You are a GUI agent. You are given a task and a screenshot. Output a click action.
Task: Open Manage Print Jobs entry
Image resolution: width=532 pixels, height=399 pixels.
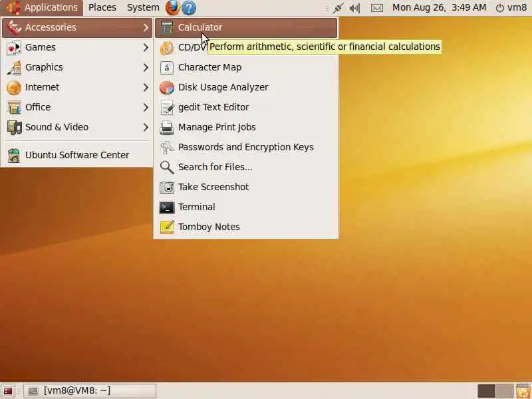point(246,127)
